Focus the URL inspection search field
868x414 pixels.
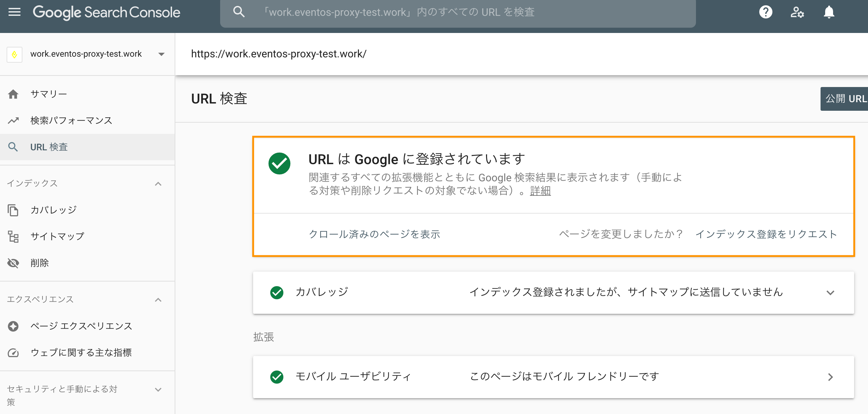coord(458,12)
